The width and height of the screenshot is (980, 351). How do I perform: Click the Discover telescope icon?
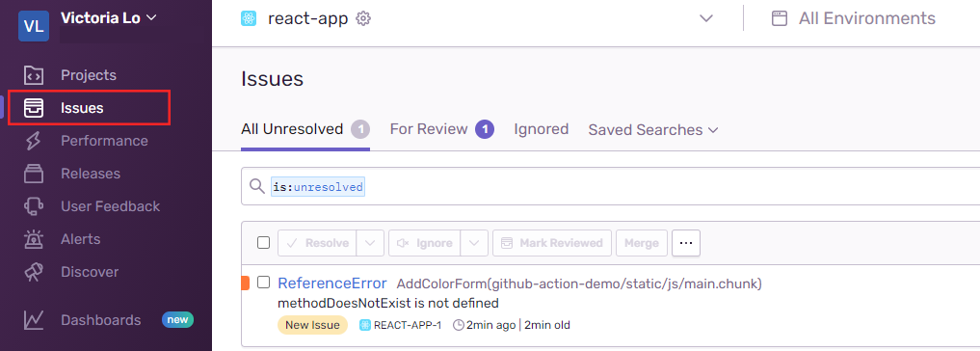click(x=33, y=272)
